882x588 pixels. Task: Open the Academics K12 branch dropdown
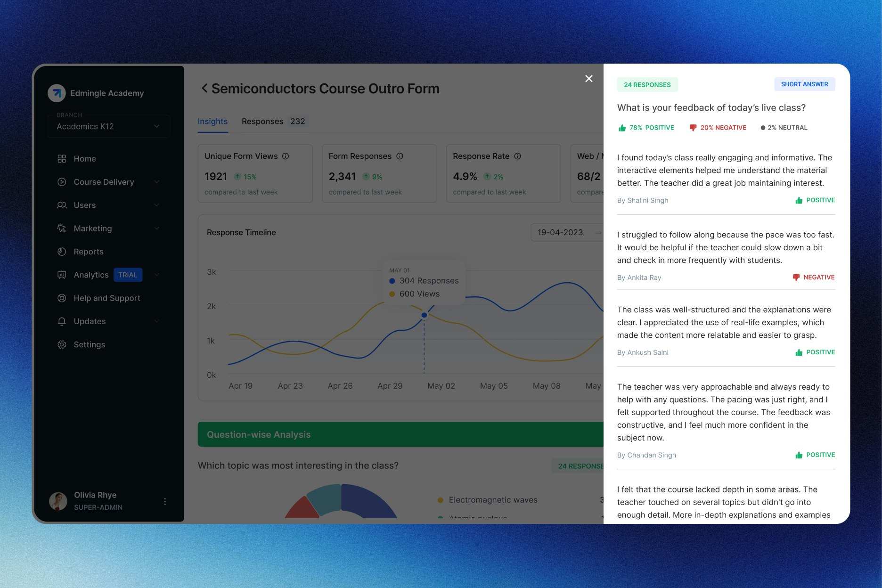[109, 126]
